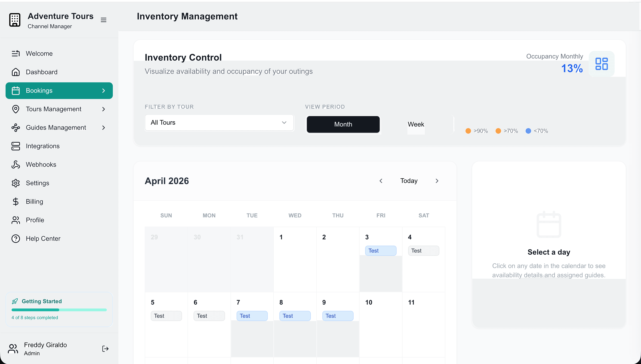Image resolution: width=641 pixels, height=364 pixels.
Task: Click the Settings gear icon
Action: pos(15,183)
